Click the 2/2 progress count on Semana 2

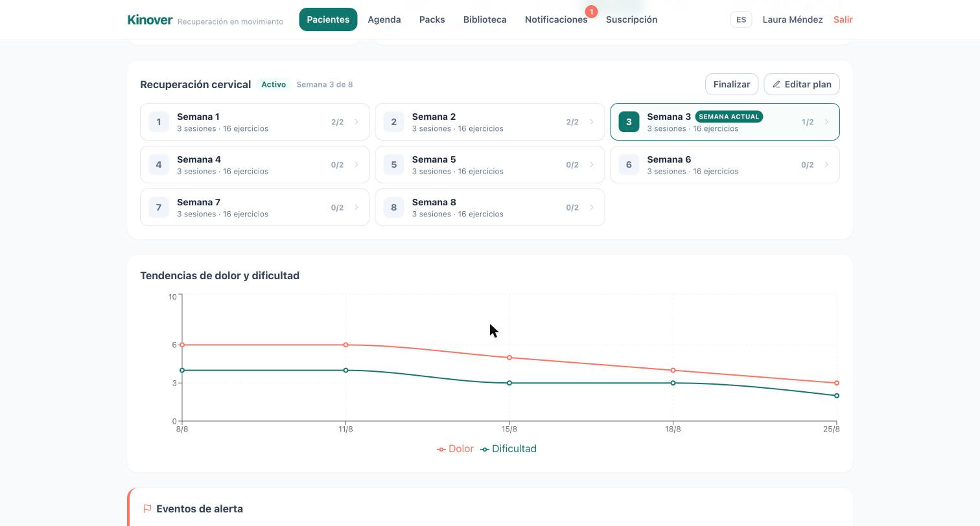pos(572,122)
